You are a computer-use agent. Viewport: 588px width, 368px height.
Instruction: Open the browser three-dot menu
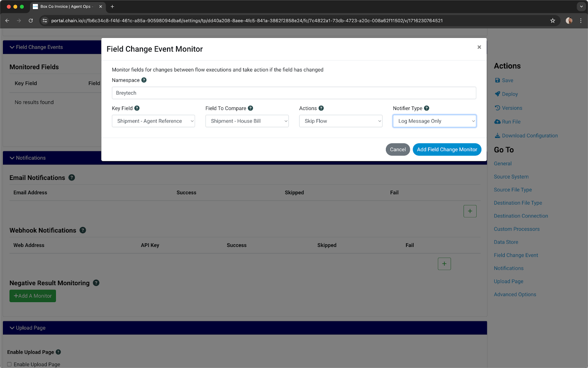[581, 21]
